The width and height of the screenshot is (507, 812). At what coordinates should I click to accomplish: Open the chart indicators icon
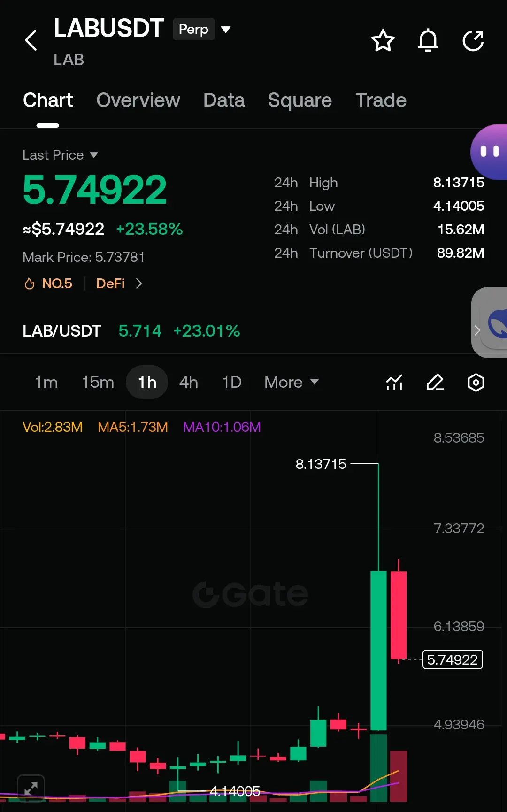394,383
